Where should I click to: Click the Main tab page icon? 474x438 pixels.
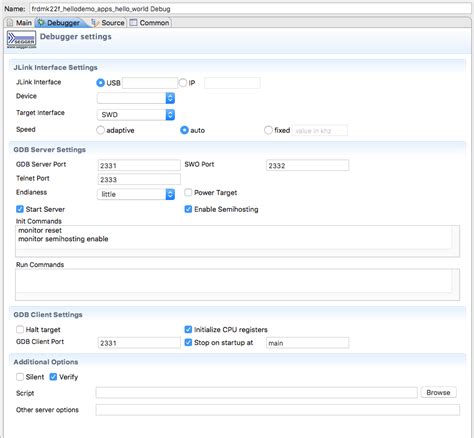[x=10, y=23]
